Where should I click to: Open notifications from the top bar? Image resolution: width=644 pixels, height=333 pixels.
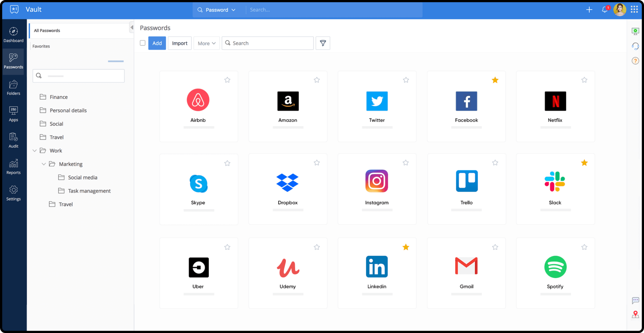click(605, 10)
